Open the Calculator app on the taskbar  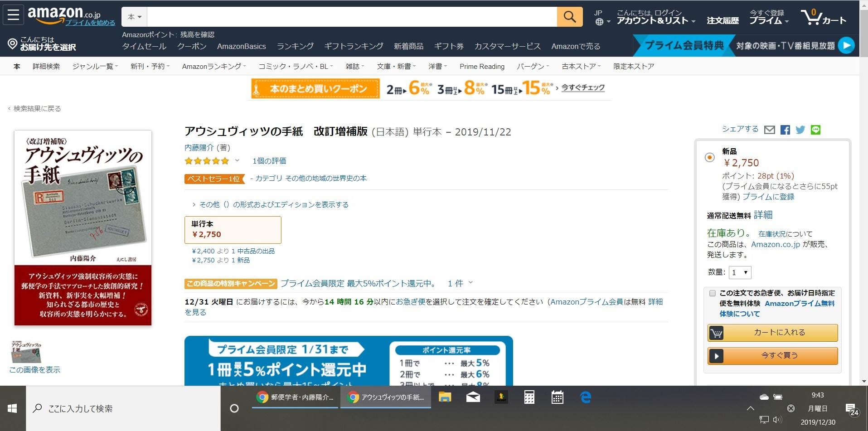(529, 397)
